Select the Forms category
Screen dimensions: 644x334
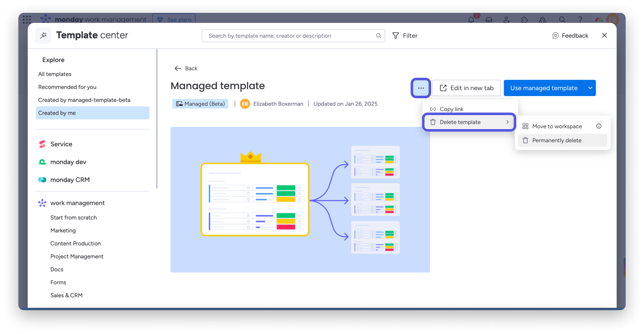coord(58,282)
